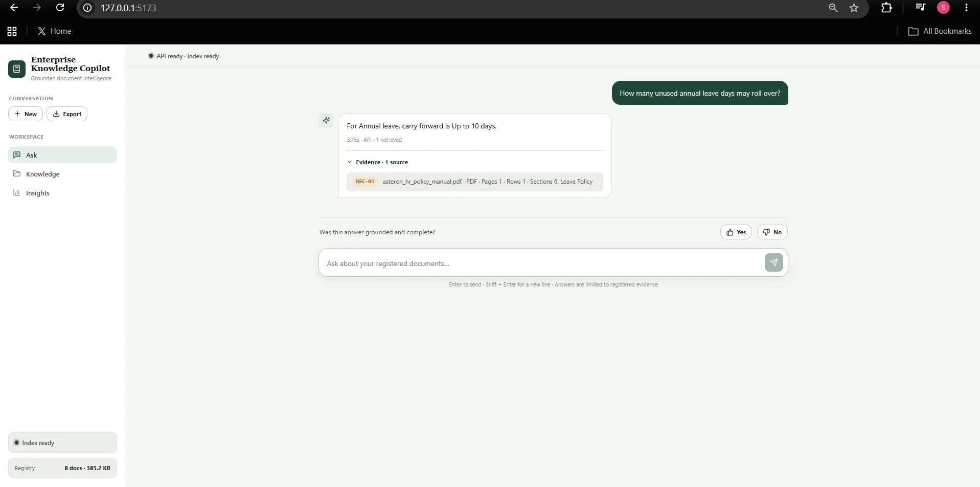Reload the page with refresh icon
The height and width of the screenshot is (487, 980).
point(60,8)
